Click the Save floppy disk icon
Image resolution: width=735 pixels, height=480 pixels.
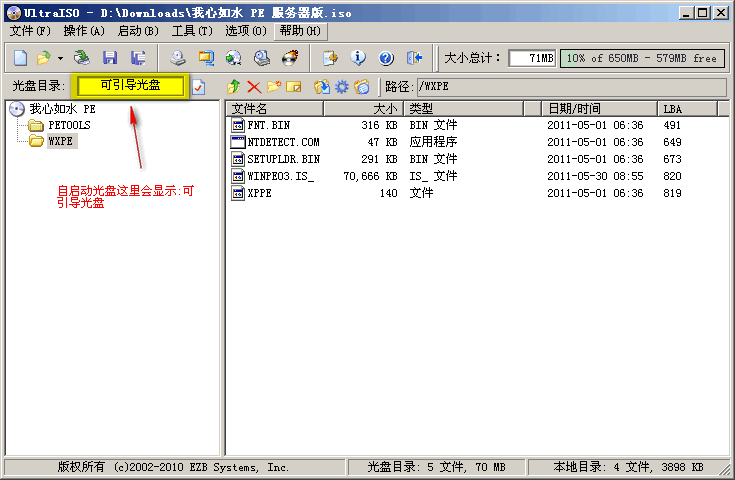[x=110, y=58]
